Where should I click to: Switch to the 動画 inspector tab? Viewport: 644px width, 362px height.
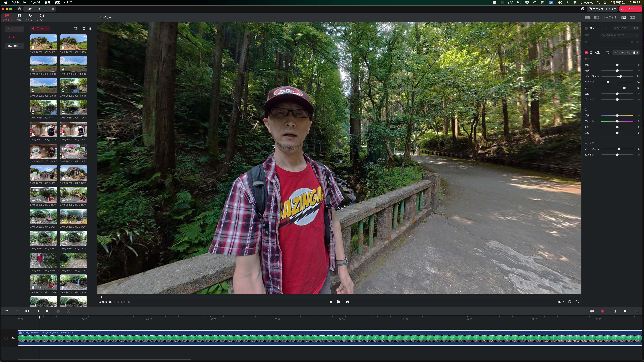click(x=587, y=17)
